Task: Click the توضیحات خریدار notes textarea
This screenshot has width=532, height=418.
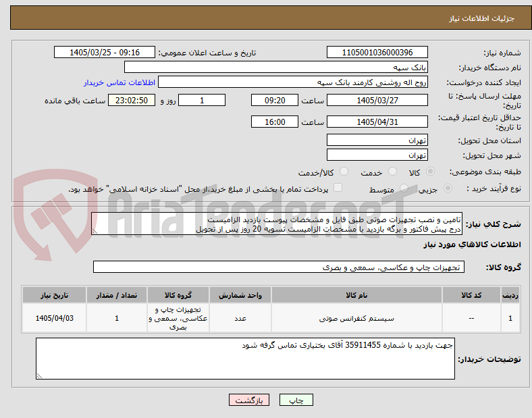Action: 245,359
